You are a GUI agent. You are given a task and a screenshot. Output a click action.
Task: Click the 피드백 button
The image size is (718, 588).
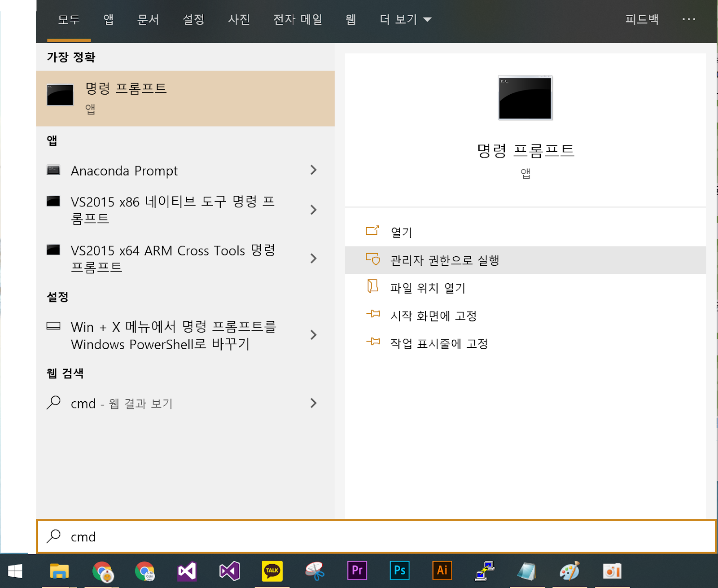point(642,19)
